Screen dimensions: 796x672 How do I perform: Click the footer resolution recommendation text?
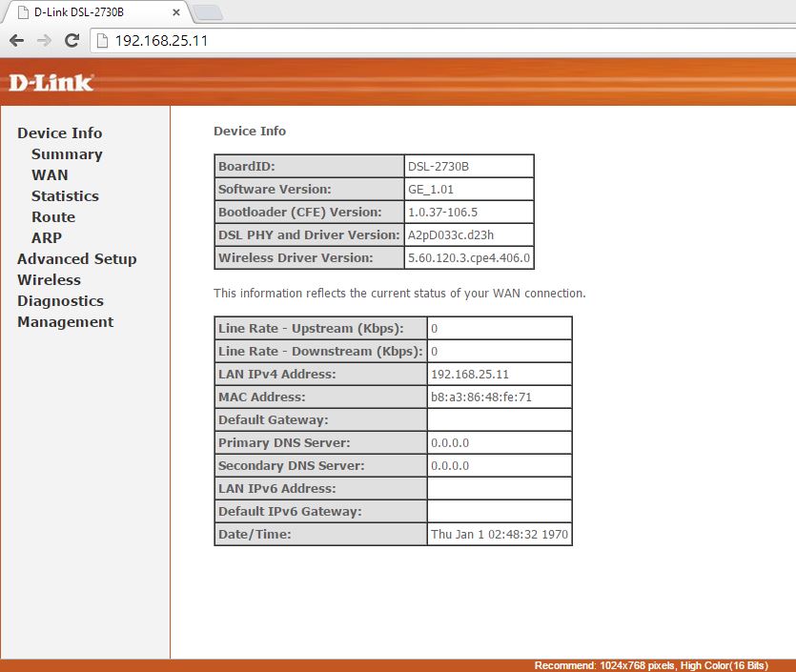pos(651,665)
